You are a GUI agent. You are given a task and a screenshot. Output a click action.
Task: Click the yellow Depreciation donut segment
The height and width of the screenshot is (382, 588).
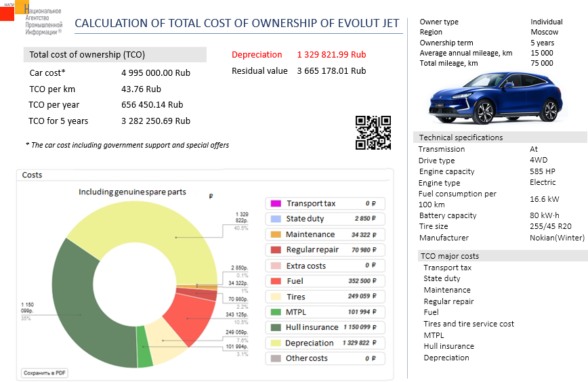coord(150,221)
